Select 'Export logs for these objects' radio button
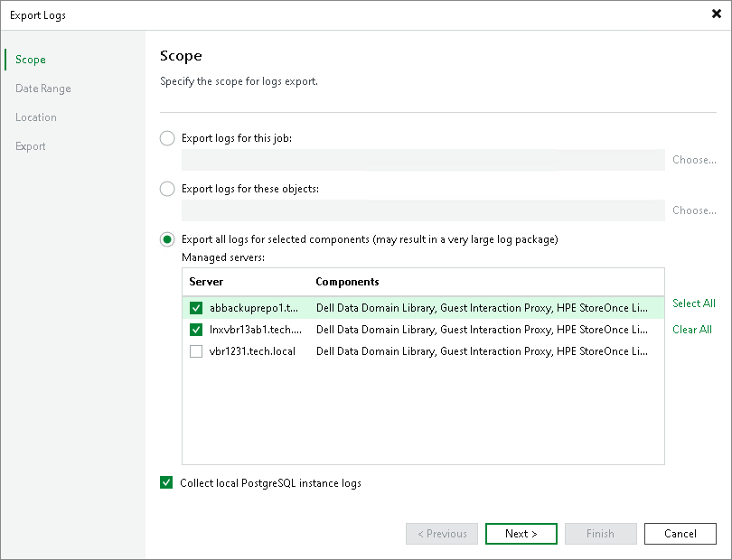This screenshot has height=560, width=732. [167, 189]
